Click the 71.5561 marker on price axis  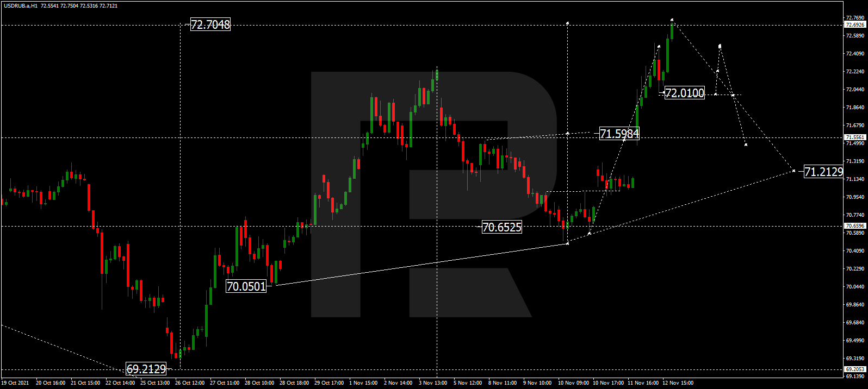(855, 137)
